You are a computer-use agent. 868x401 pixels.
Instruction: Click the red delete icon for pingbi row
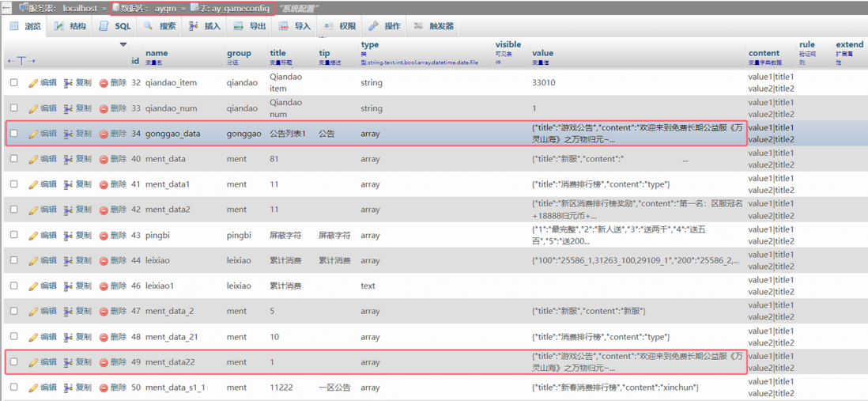(x=104, y=236)
